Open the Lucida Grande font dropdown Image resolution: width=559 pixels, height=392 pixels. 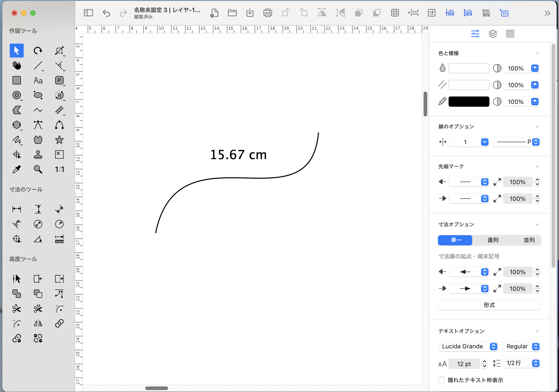click(468, 346)
